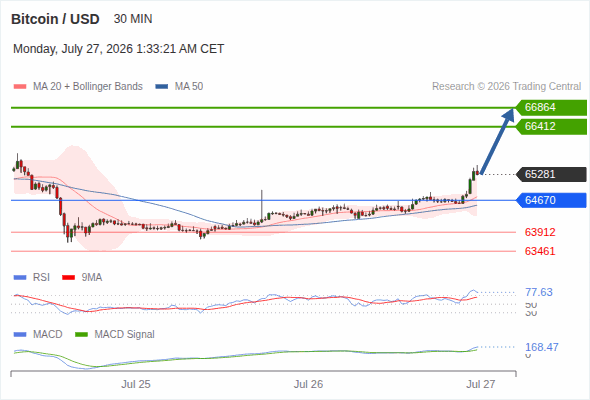Click the 66864 green resistance price tag
Screen dimensions: 590x400
tap(551, 108)
